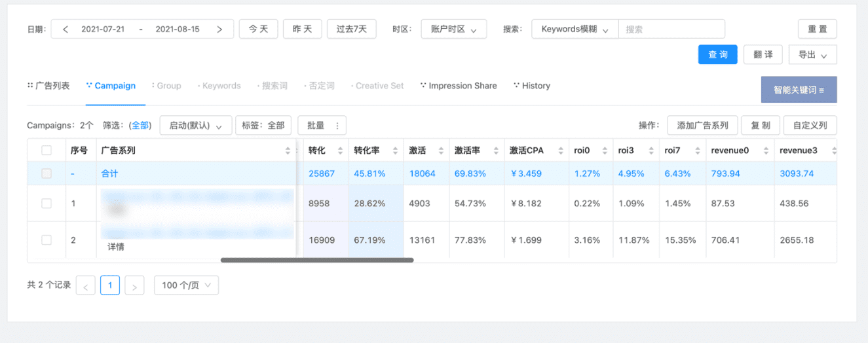Switch to the History tab
868x343 pixels.
(532, 86)
